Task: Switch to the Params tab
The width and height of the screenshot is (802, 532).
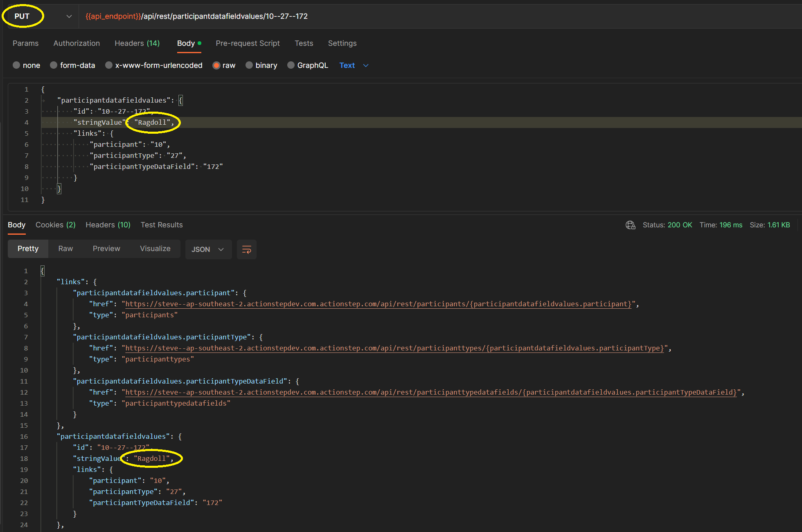Action: (x=25, y=43)
